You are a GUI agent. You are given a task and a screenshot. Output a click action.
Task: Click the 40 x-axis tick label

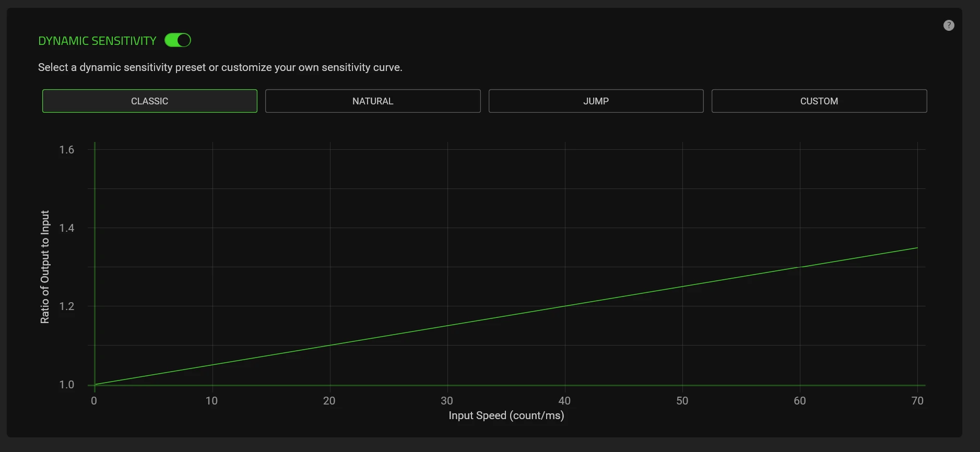(x=564, y=401)
